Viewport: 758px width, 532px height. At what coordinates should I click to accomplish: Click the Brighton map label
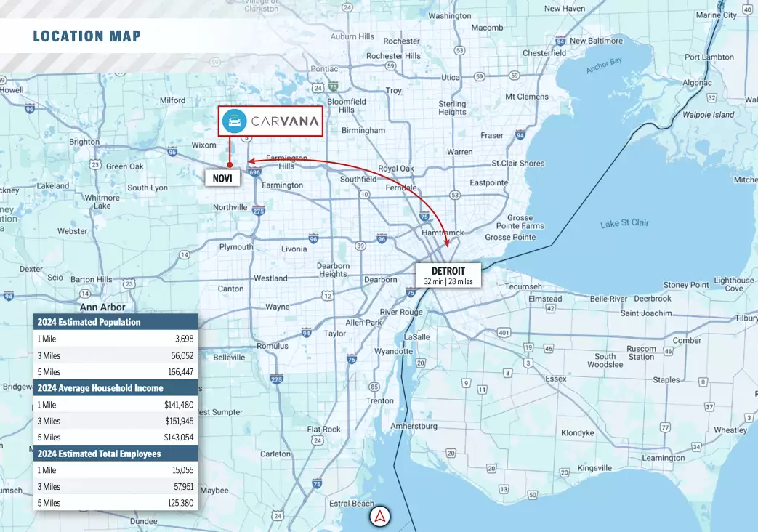click(84, 142)
